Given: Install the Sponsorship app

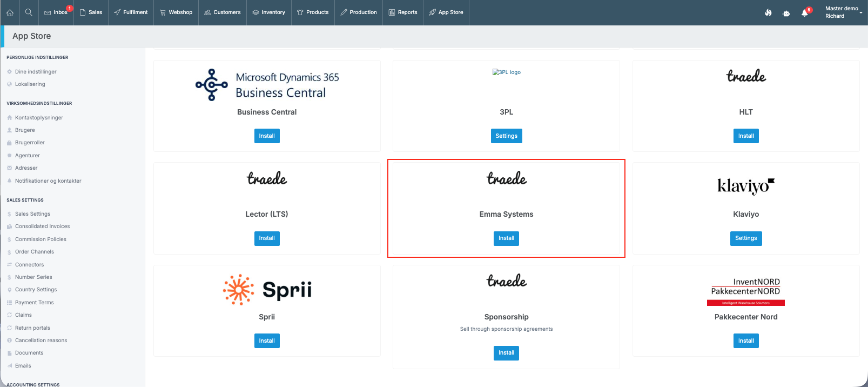Looking at the screenshot, I should [507, 353].
